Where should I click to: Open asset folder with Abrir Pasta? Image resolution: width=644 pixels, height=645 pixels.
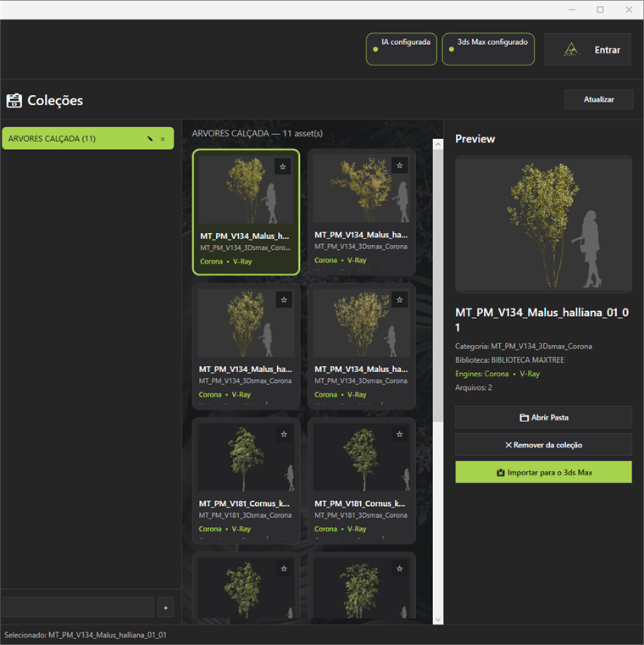(x=543, y=418)
